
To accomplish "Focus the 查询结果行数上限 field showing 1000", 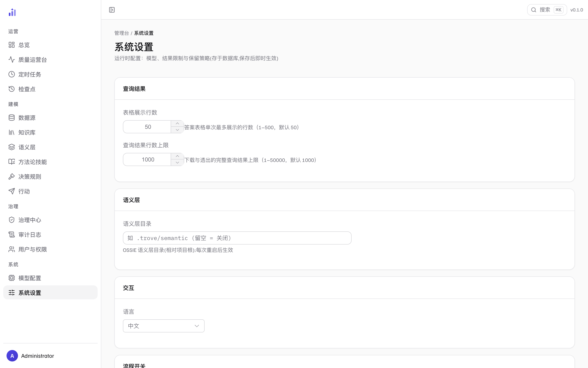I will point(147,159).
